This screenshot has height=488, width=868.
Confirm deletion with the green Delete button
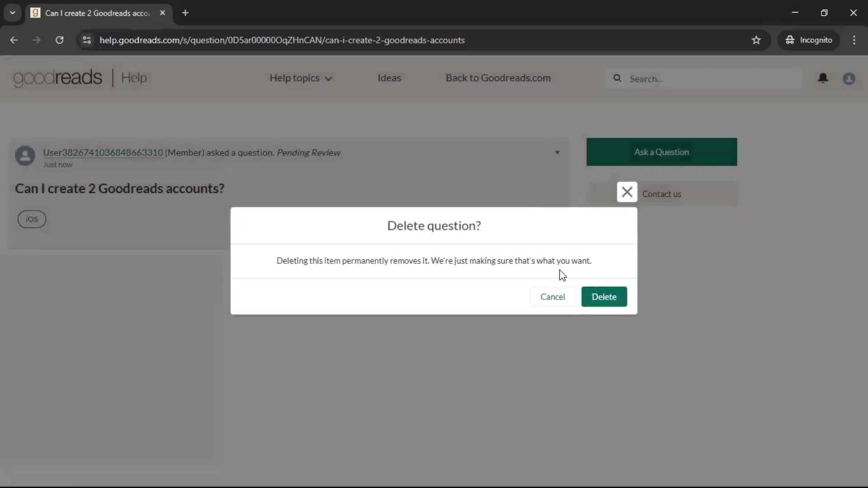[x=604, y=297]
